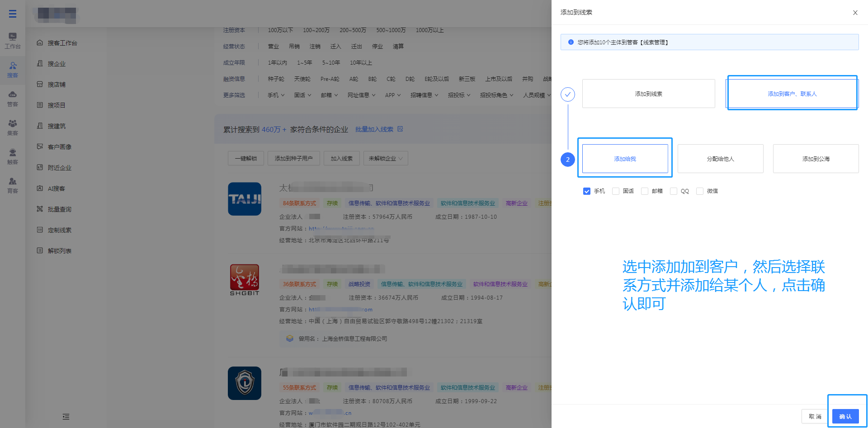Select 添加到客户、联系人 option
The width and height of the screenshot is (868, 428).
click(792, 94)
